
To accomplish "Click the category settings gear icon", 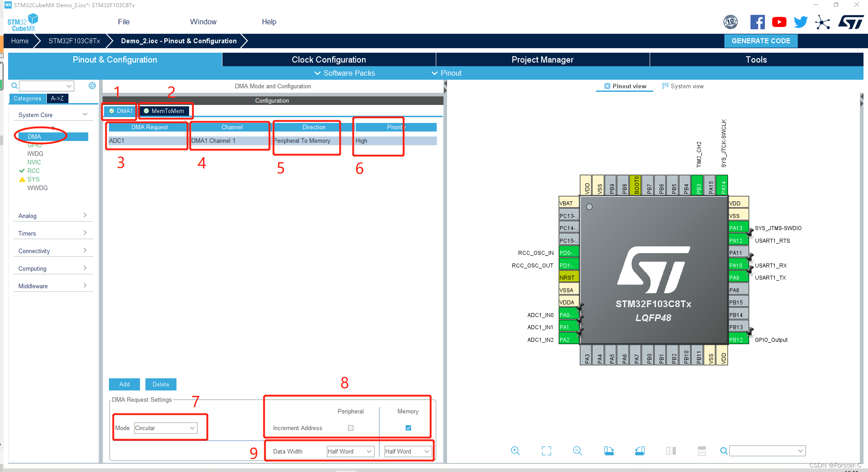I will 92,86.
